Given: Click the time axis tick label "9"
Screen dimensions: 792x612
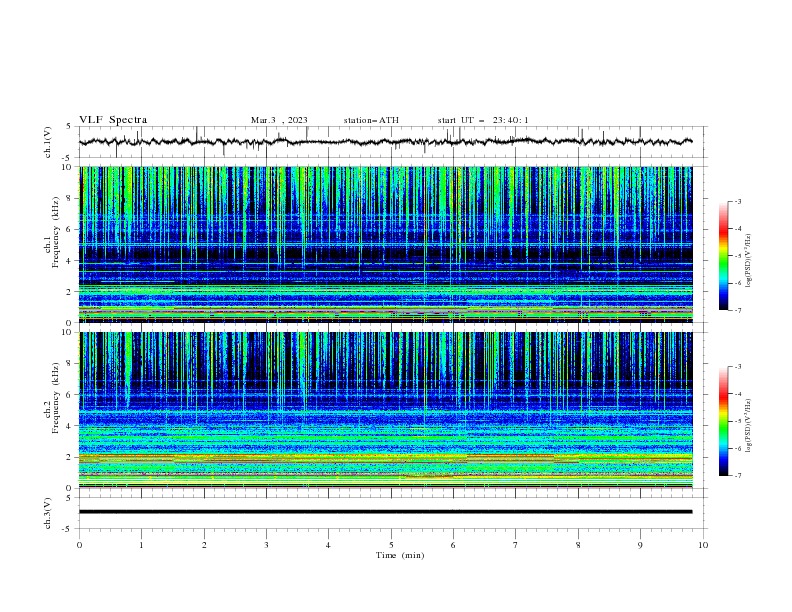Looking at the screenshot, I should [640, 545].
